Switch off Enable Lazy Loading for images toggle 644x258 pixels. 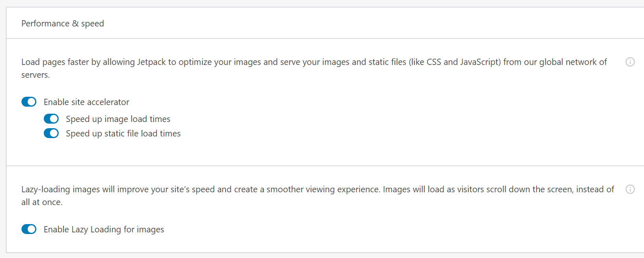click(29, 229)
